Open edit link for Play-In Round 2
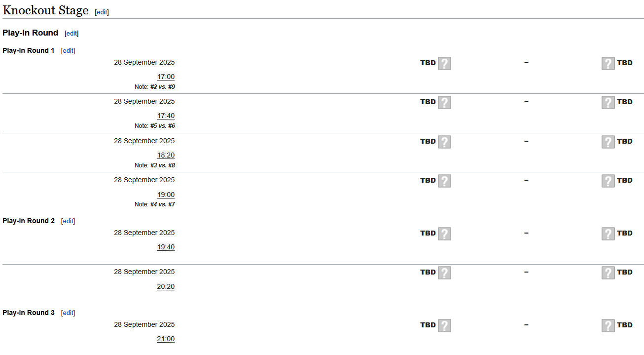This screenshot has width=644, height=355. point(68,221)
